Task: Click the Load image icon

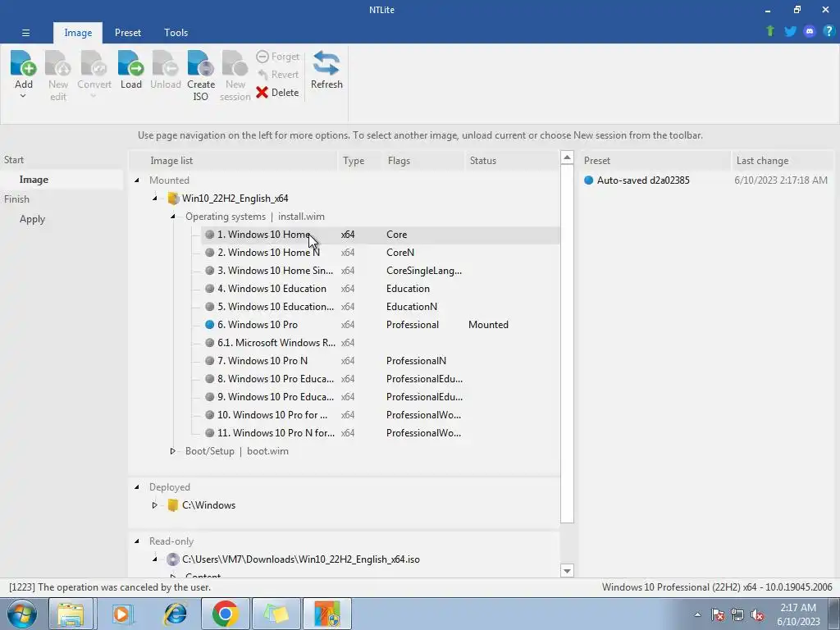Action: (x=130, y=63)
